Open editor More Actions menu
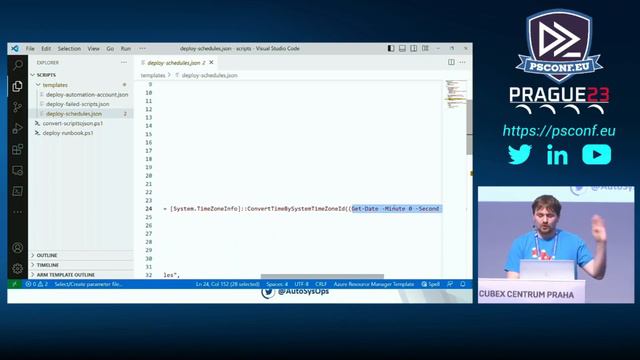 coord(462,62)
